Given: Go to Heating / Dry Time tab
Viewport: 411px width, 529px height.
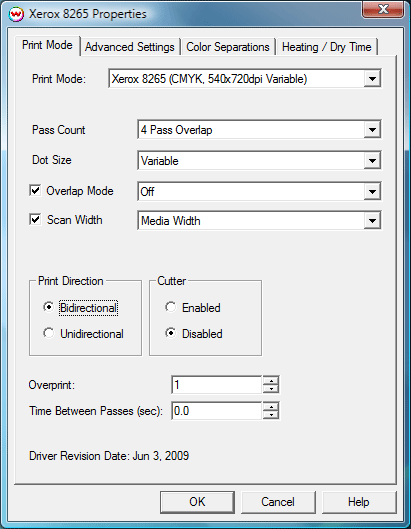Looking at the screenshot, I should (x=327, y=47).
